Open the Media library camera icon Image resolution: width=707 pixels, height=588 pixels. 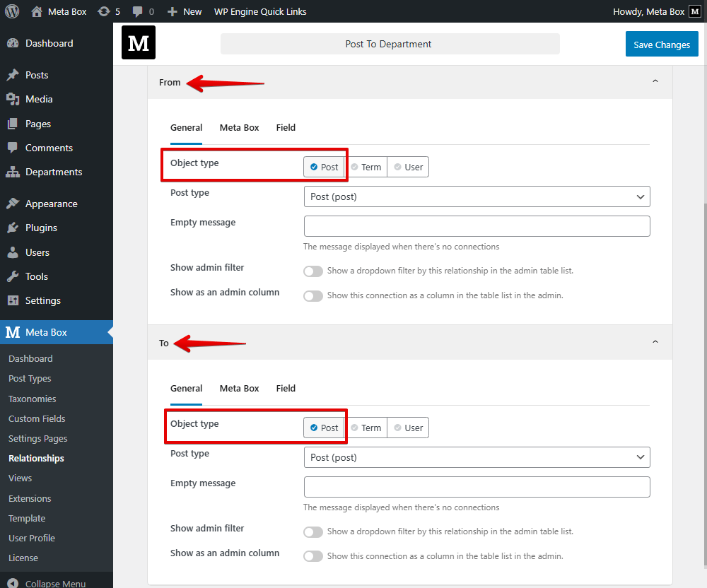(13, 99)
